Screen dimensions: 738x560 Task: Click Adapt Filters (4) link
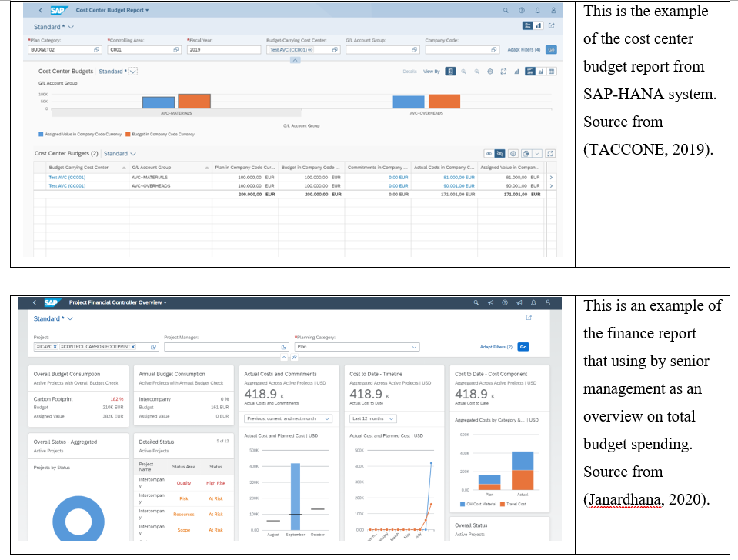523,49
